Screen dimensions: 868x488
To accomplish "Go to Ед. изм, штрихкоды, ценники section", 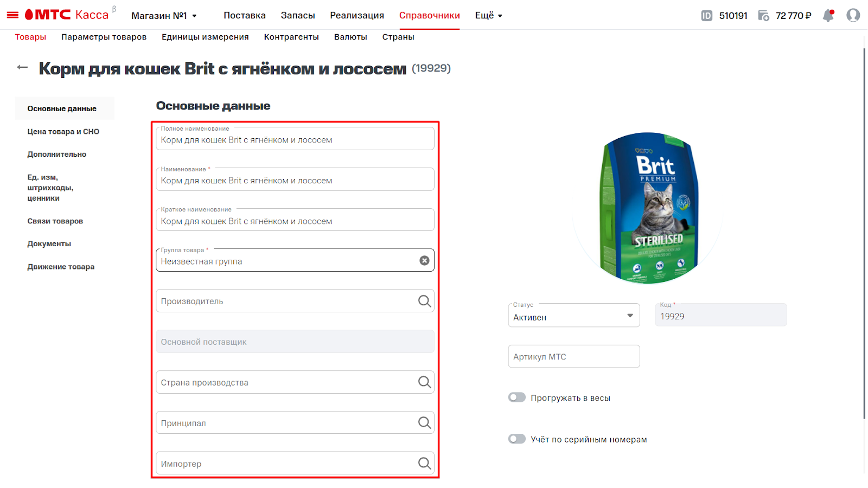I will click(50, 188).
